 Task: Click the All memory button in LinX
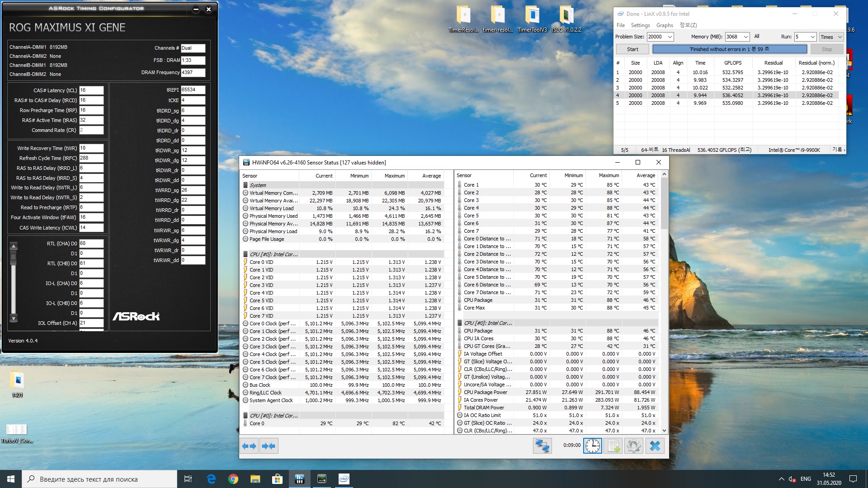click(757, 37)
